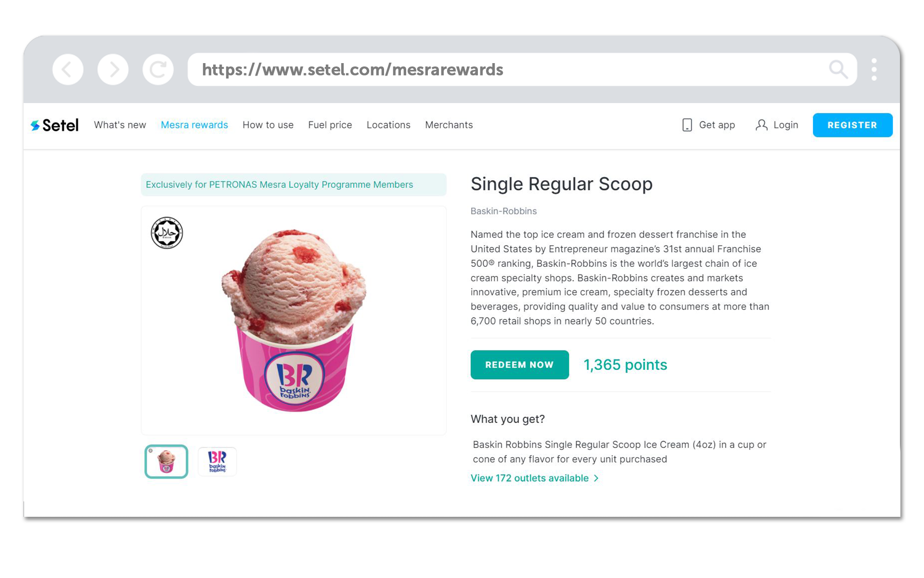This screenshot has width=924, height=578.
Task: Click the REDEEM NOW button
Action: (x=520, y=365)
